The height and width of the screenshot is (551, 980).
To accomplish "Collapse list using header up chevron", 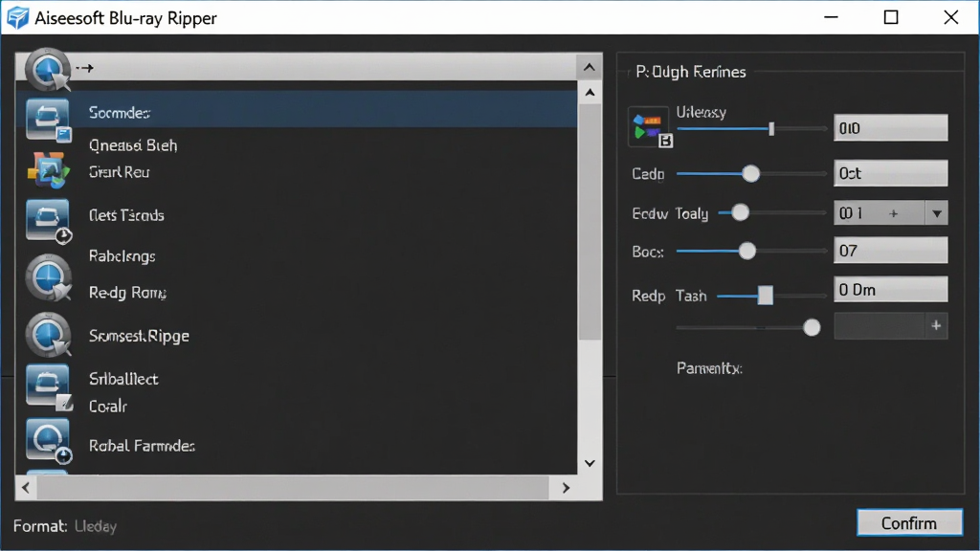I will tap(590, 67).
